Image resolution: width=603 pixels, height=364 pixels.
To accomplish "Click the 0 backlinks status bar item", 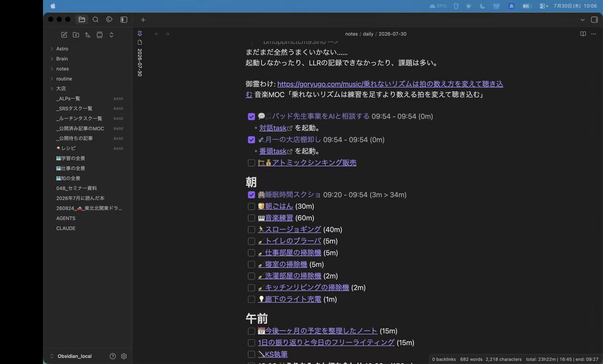I will point(444,359).
